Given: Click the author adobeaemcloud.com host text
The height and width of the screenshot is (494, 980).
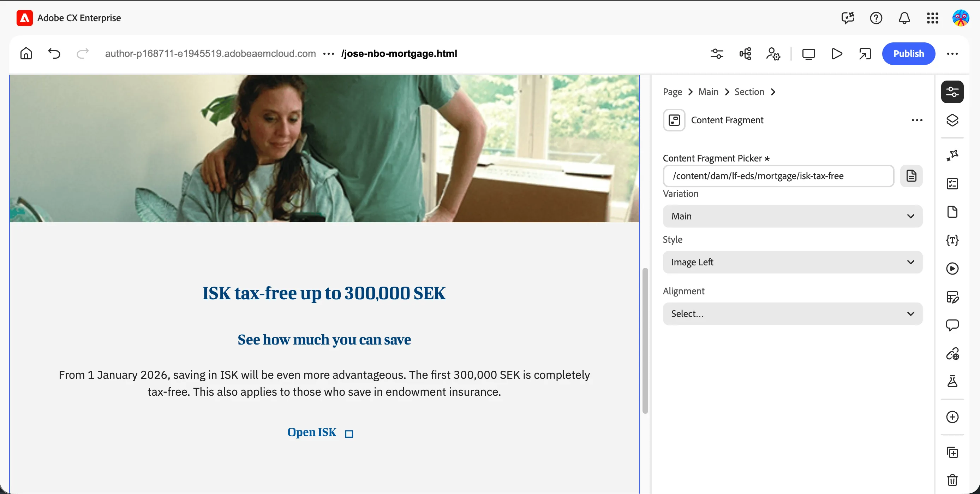Looking at the screenshot, I should click(210, 53).
